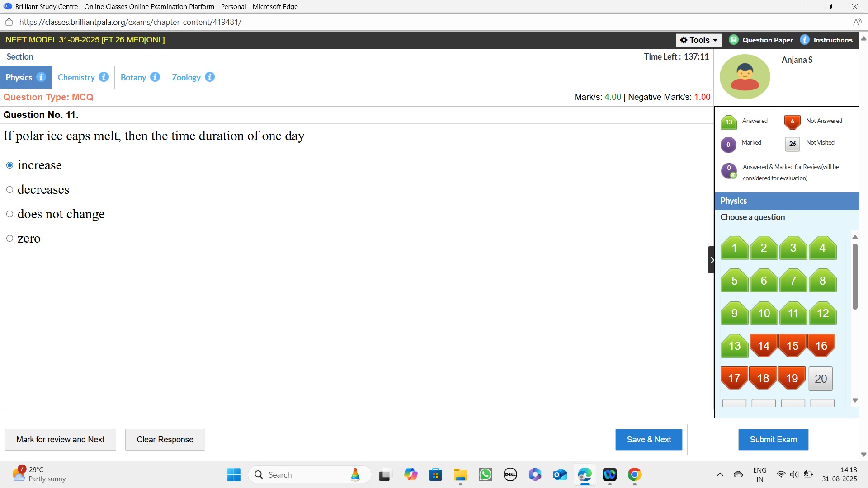The width and height of the screenshot is (868, 488).
Task: Open the Question Paper icon
Action: 734,40
